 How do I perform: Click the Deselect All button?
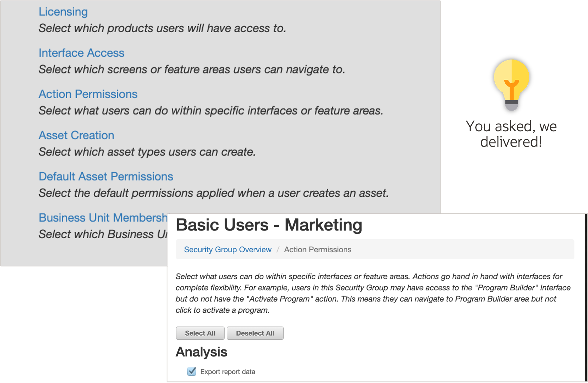255,333
